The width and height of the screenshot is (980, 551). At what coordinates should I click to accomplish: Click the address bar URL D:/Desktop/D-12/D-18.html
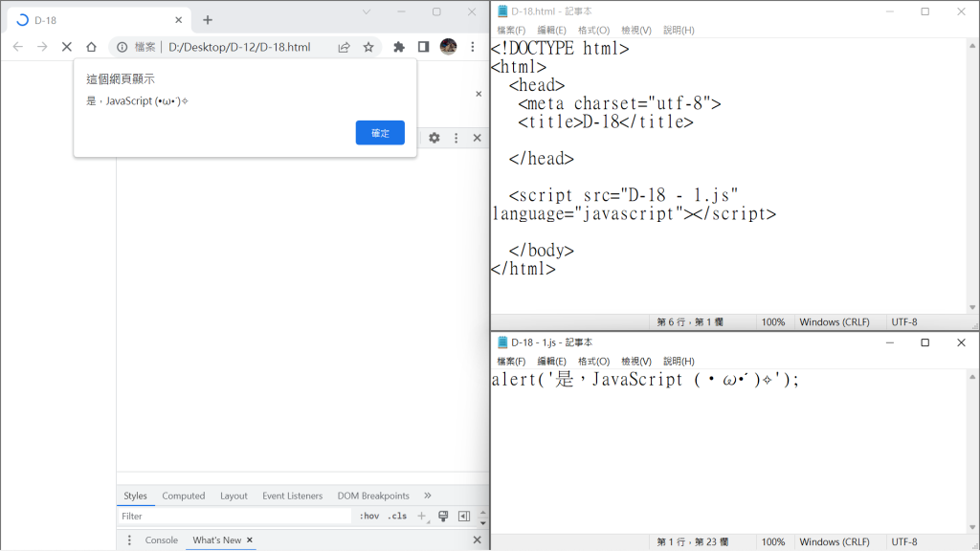[x=239, y=47]
